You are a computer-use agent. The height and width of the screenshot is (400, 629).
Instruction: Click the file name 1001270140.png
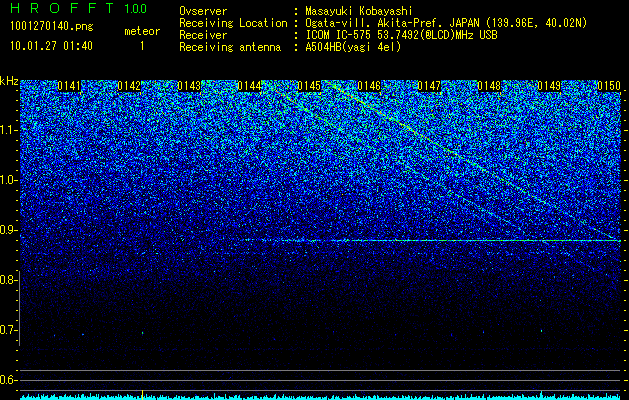pos(52,27)
